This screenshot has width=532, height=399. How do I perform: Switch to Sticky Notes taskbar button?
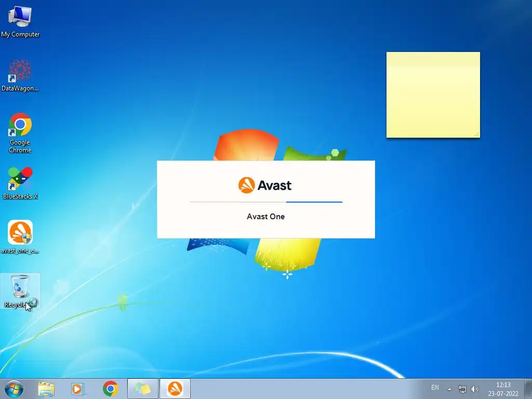[x=143, y=389]
